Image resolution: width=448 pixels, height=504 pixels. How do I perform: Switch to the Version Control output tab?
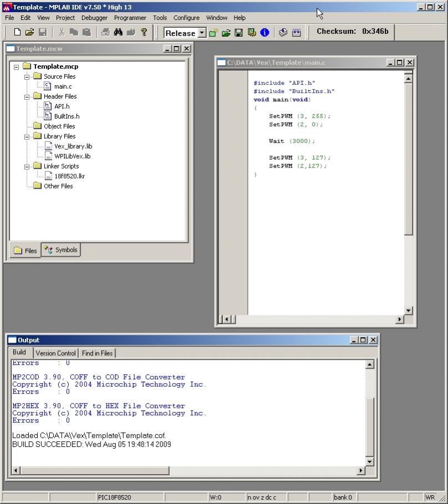point(55,353)
